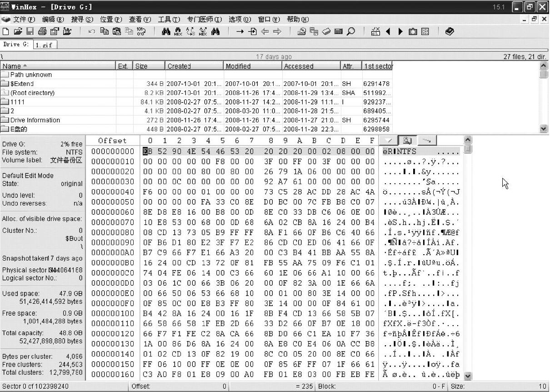Click the New file toolbar icon
The height and width of the screenshot is (392, 550).
pos(6,32)
